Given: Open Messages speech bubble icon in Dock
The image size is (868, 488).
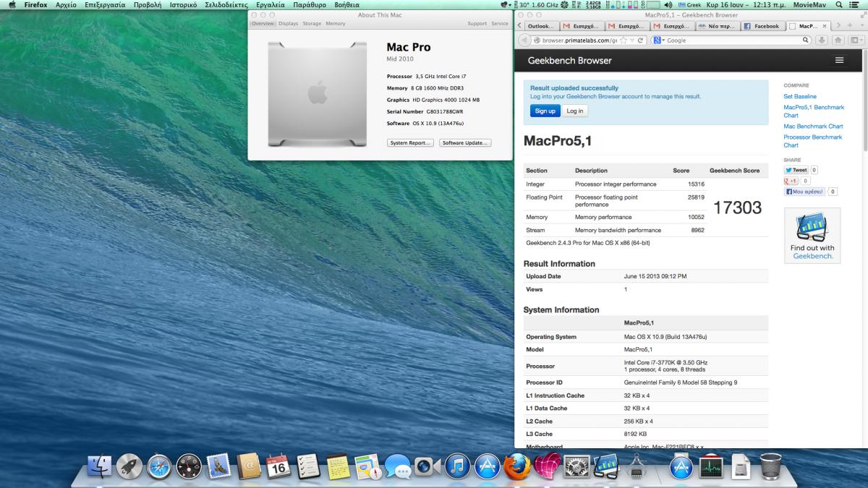Looking at the screenshot, I should tap(398, 466).
